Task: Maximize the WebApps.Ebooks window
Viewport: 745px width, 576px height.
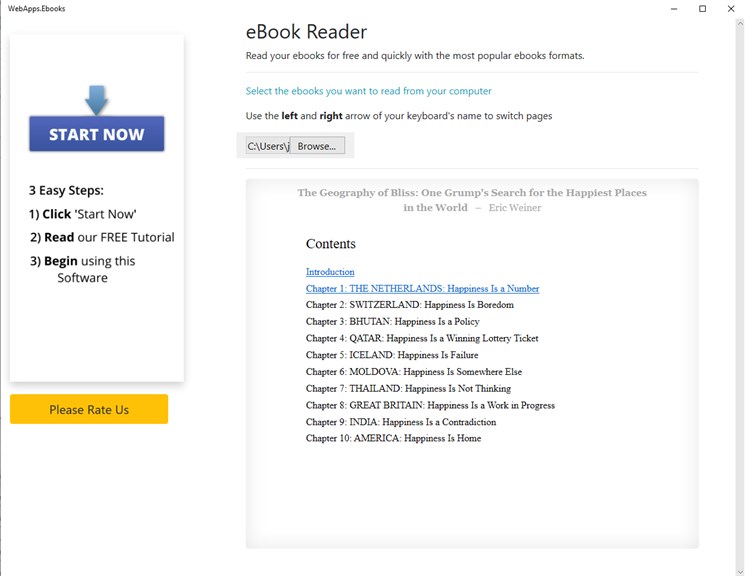Action: pyautogui.click(x=702, y=9)
